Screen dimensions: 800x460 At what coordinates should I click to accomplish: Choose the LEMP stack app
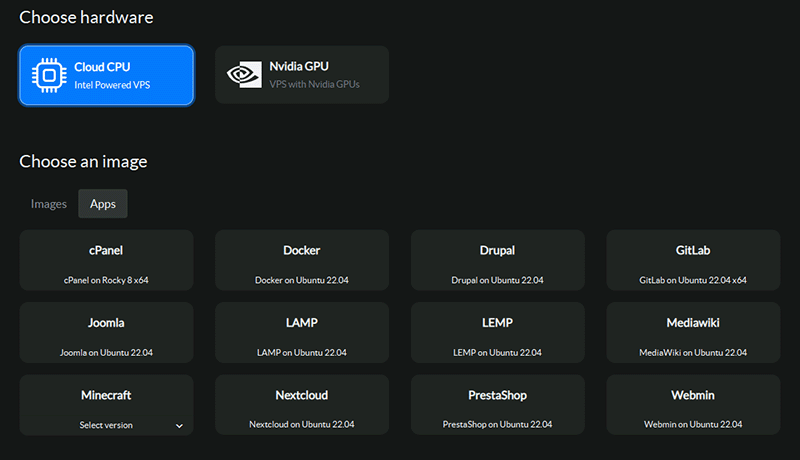point(497,333)
